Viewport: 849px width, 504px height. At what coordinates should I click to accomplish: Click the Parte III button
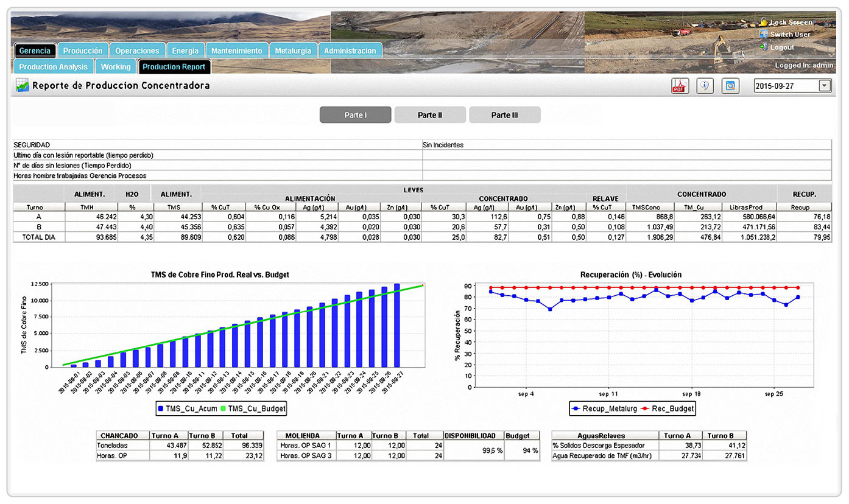click(x=504, y=114)
